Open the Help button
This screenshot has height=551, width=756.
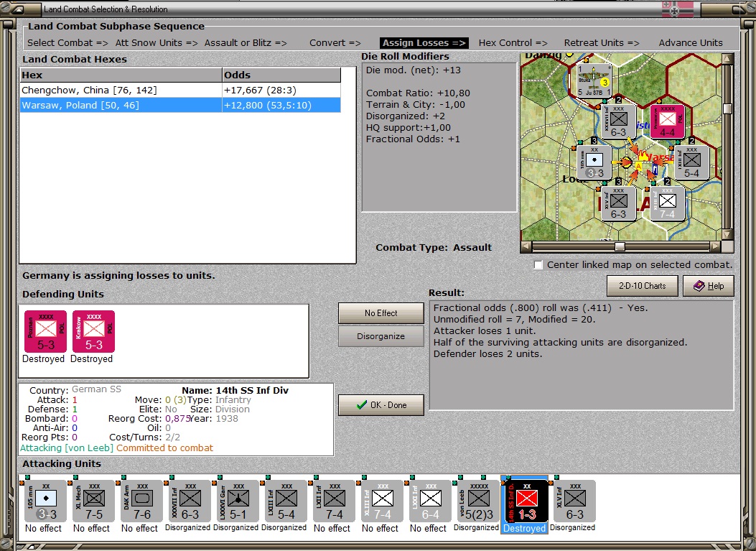click(709, 286)
